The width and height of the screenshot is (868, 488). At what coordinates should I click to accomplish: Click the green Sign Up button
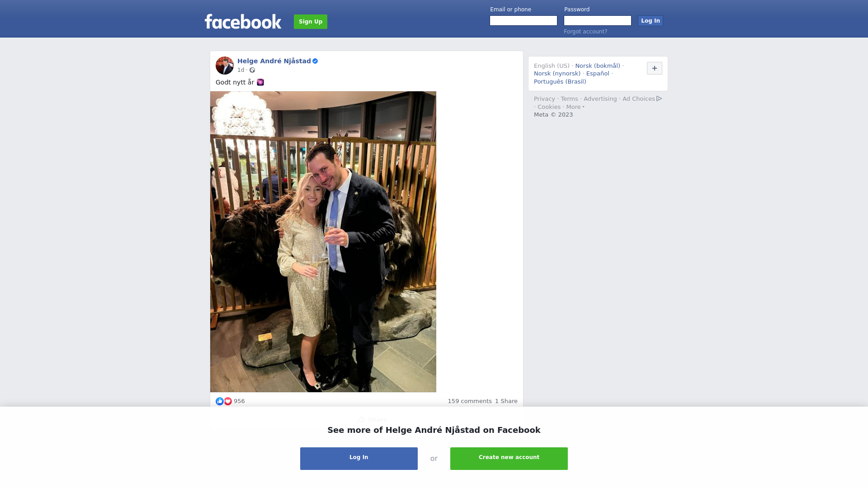[311, 22]
